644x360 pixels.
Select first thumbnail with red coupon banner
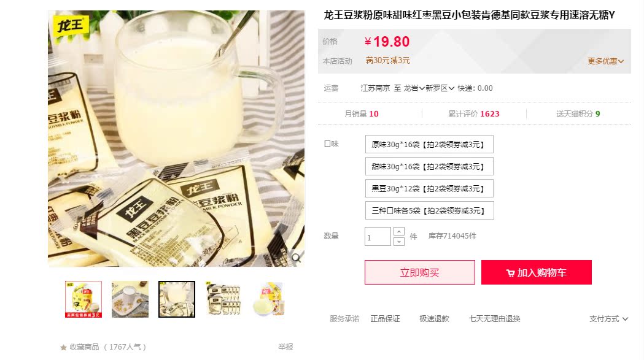(x=83, y=299)
